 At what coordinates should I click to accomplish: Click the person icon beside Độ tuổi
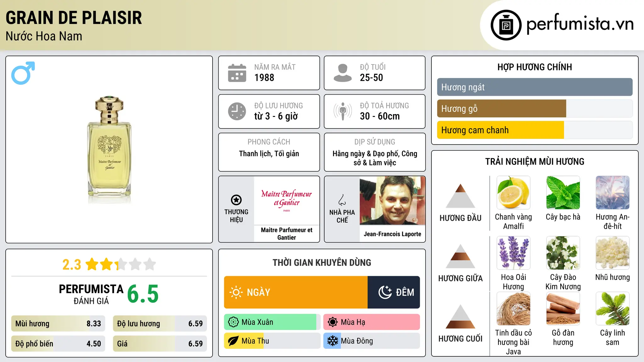click(343, 73)
